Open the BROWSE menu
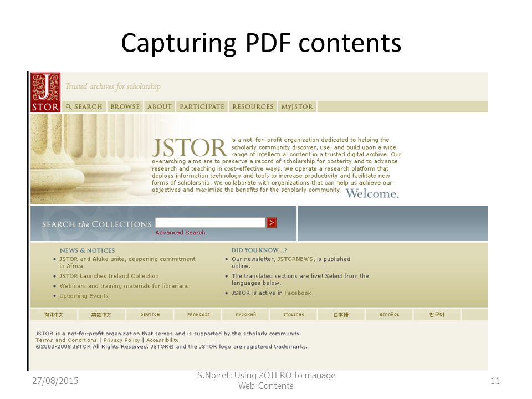This screenshot has width=532, height=399. coord(125,106)
